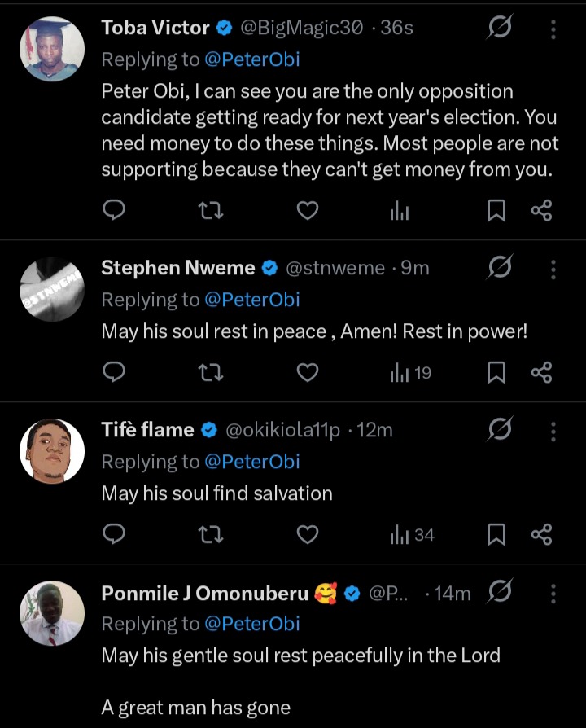Open Grok icon on Stephen Nweme's tweet
Viewport: 586px width, 728px height.
pos(499,268)
